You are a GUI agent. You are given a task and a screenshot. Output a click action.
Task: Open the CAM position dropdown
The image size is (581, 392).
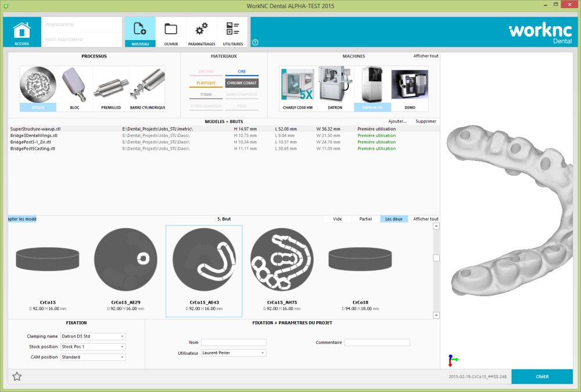point(93,357)
